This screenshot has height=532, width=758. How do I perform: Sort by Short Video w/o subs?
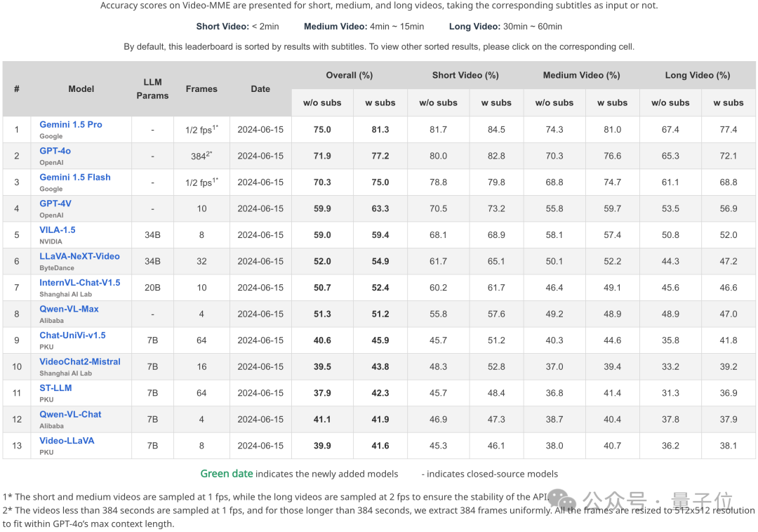tap(438, 102)
